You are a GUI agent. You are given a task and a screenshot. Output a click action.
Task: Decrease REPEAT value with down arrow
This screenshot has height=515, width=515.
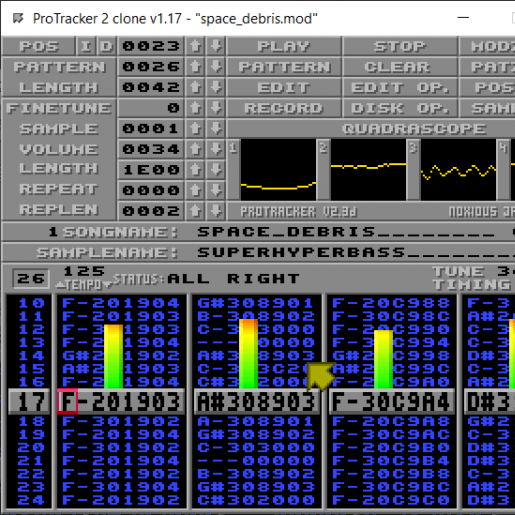216,190
